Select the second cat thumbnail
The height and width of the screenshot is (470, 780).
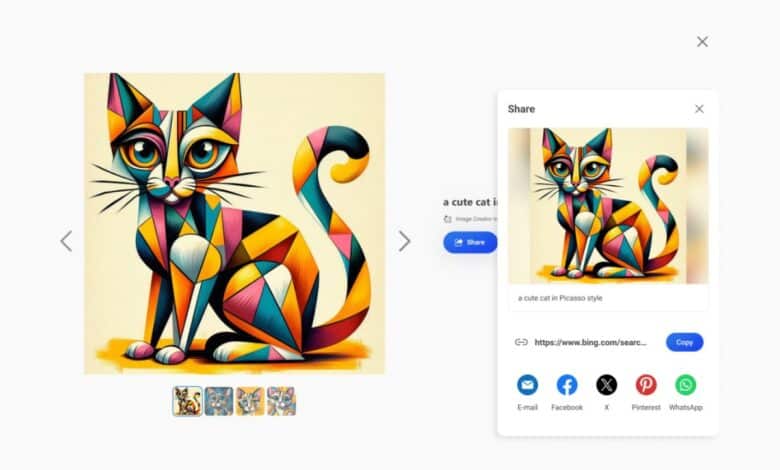[x=219, y=401]
